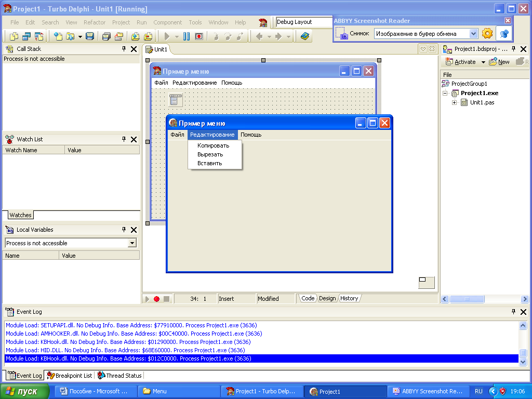Open the dropdown arrow next to Open file
Image resolution: width=532 pixels, height=399 pixels.
[80, 36]
